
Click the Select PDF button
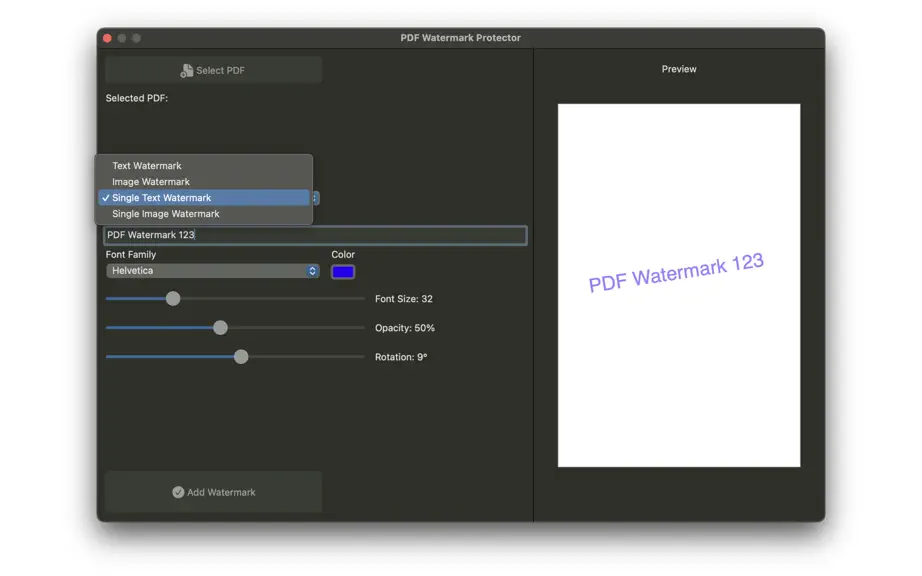point(213,70)
